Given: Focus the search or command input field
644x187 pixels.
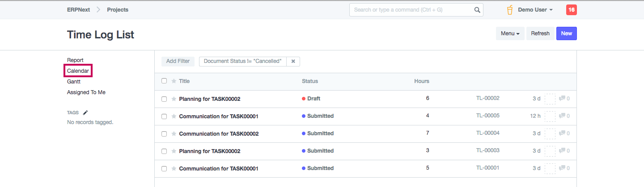Looking at the screenshot, I should point(411,10).
